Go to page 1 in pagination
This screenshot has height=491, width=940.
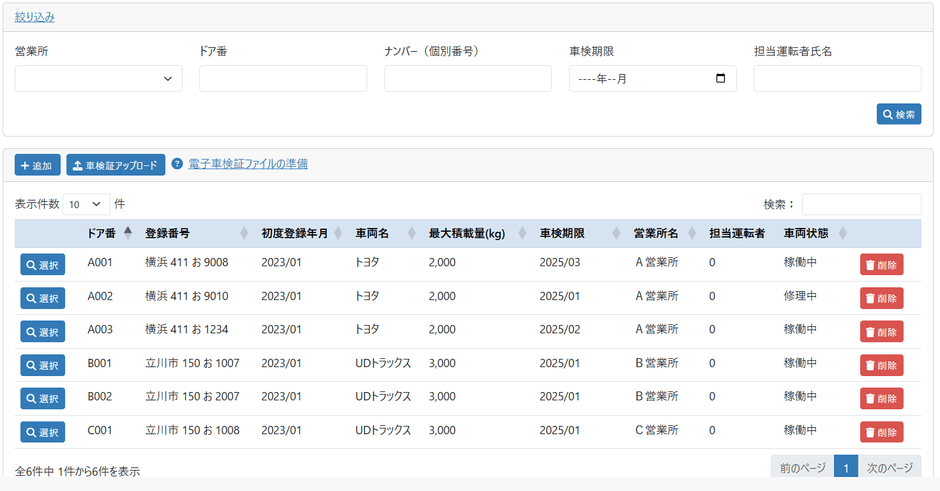coord(845,467)
